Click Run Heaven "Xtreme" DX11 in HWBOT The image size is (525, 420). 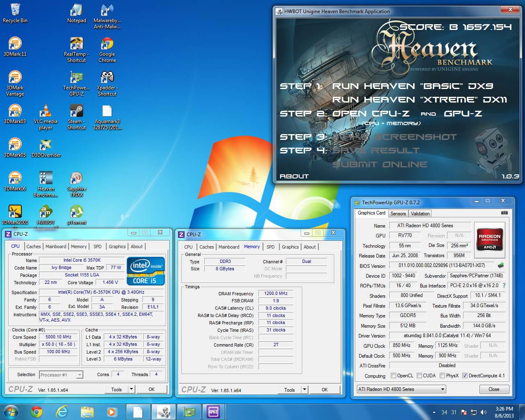click(419, 100)
